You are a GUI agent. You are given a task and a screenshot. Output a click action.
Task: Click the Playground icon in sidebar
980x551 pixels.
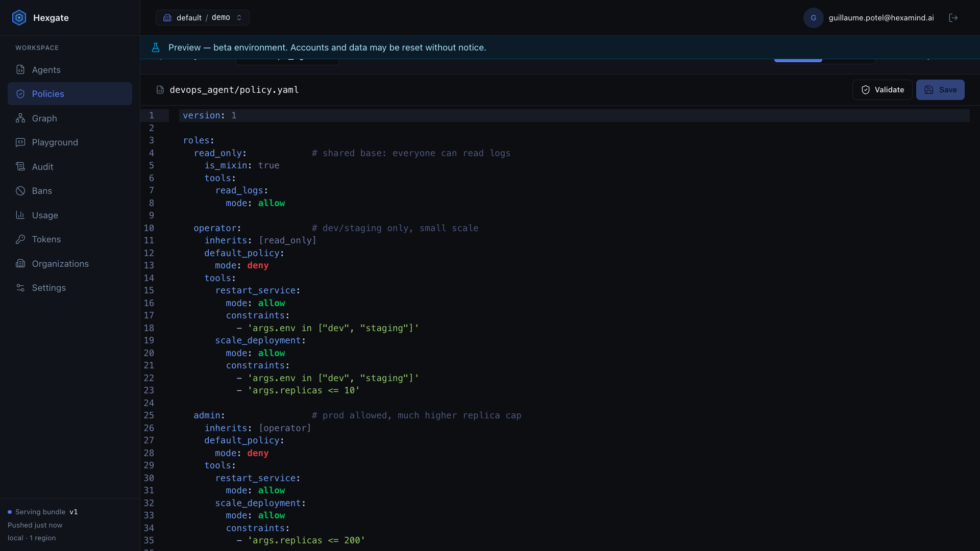click(x=20, y=142)
